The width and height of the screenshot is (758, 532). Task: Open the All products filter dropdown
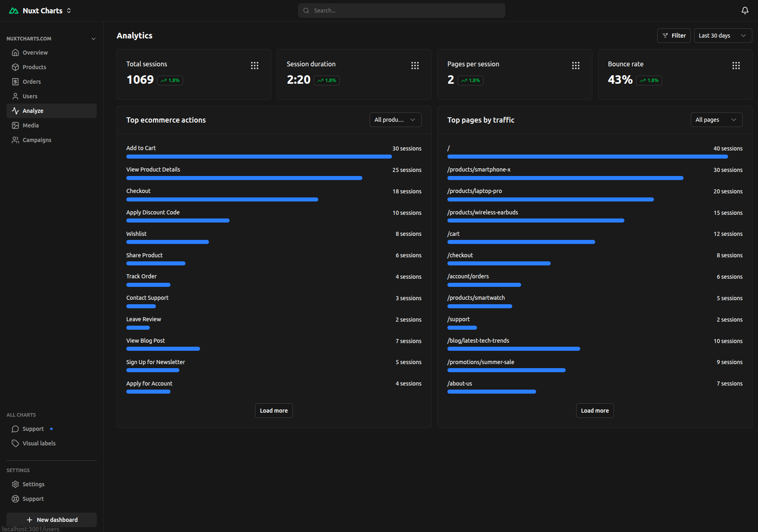395,120
